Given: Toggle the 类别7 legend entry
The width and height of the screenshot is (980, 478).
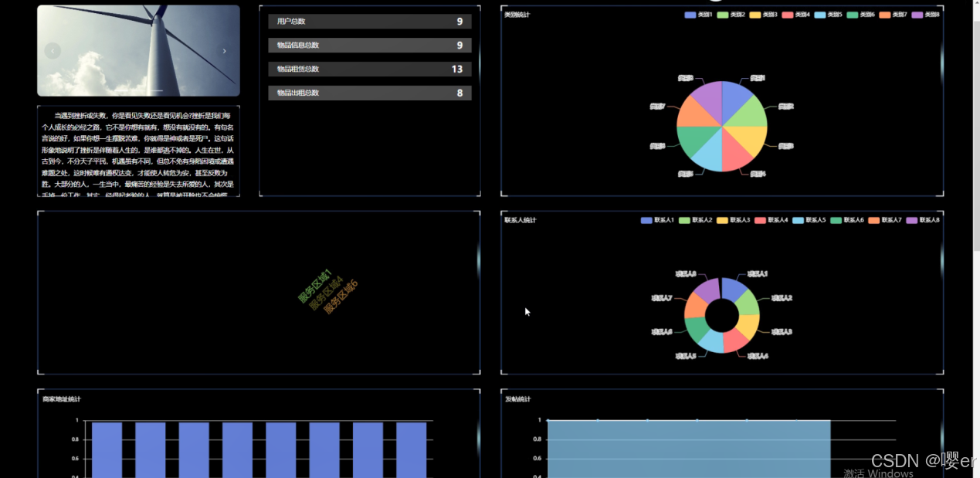Looking at the screenshot, I should (893, 15).
